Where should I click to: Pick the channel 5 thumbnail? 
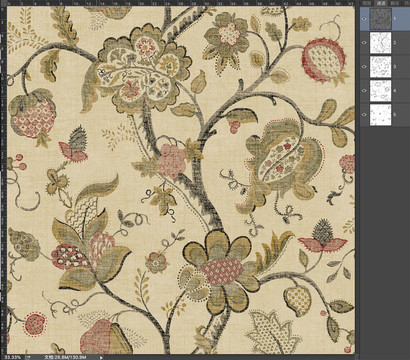click(x=380, y=115)
